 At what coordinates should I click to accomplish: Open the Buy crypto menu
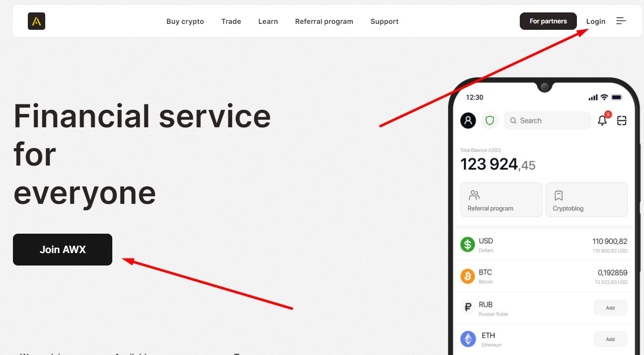pyautogui.click(x=185, y=21)
